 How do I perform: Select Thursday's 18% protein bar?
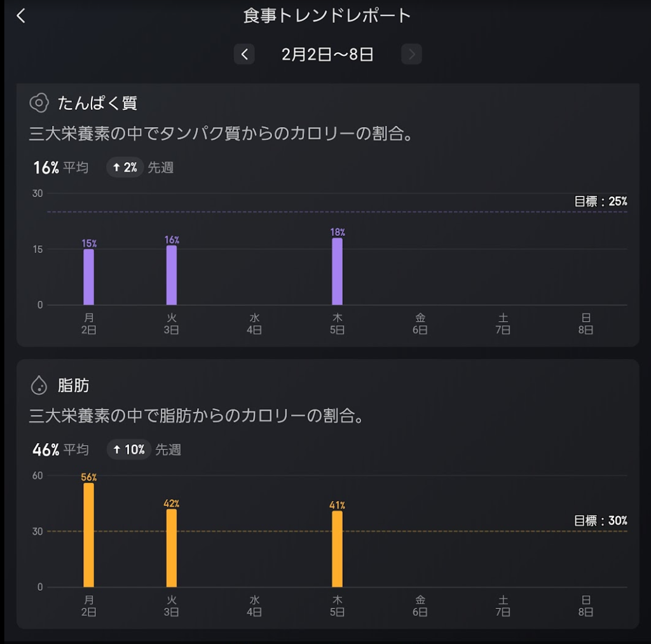pos(337,272)
